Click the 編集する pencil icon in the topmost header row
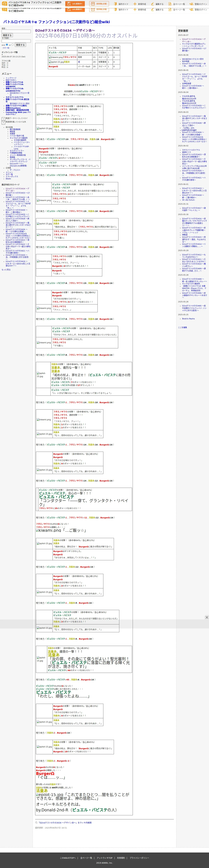Image resolution: width=209 pixels, height=868 pixels. click(x=152, y=4)
